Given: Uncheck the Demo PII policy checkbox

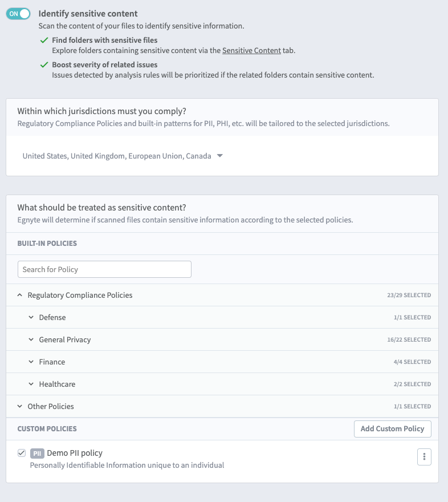Looking at the screenshot, I should pyautogui.click(x=22, y=453).
